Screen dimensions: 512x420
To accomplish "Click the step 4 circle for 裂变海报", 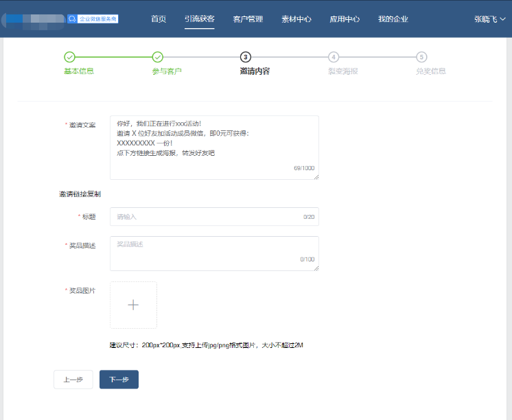I will 334,57.
